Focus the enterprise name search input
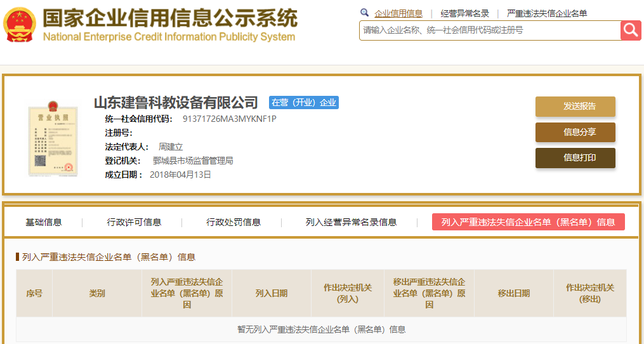The width and height of the screenshot is (644, 344). pyautogui.click(x=490, y=30)
